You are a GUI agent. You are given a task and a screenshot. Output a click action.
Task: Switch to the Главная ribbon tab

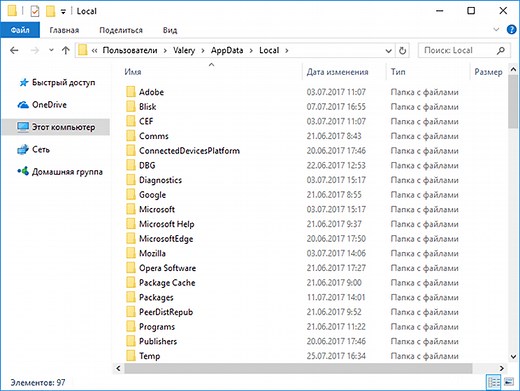(64, 30)
